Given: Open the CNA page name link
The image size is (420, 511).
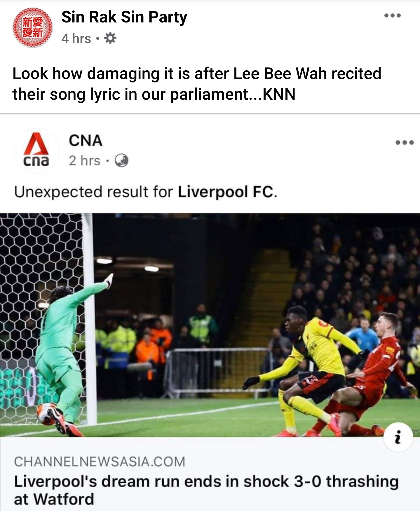Looking at the screenshot, I should coord(86,141).
